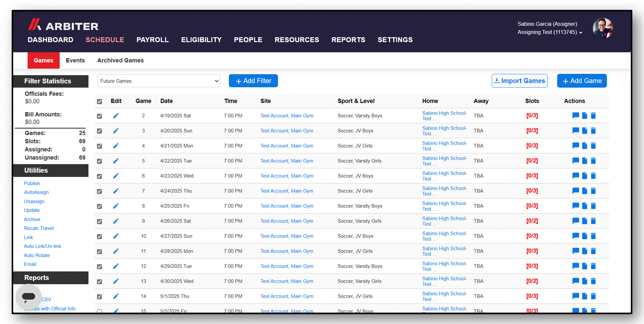Click the Email utility link

(30, 264)
